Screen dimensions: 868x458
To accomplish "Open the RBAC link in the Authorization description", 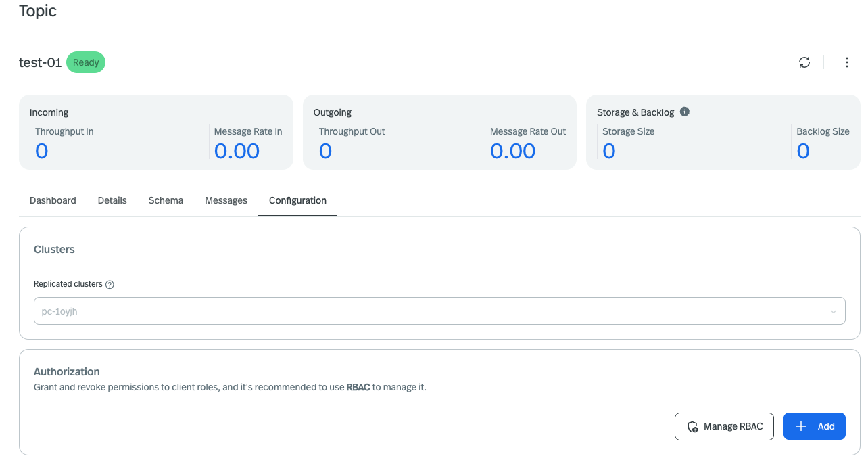I will 358,387.
